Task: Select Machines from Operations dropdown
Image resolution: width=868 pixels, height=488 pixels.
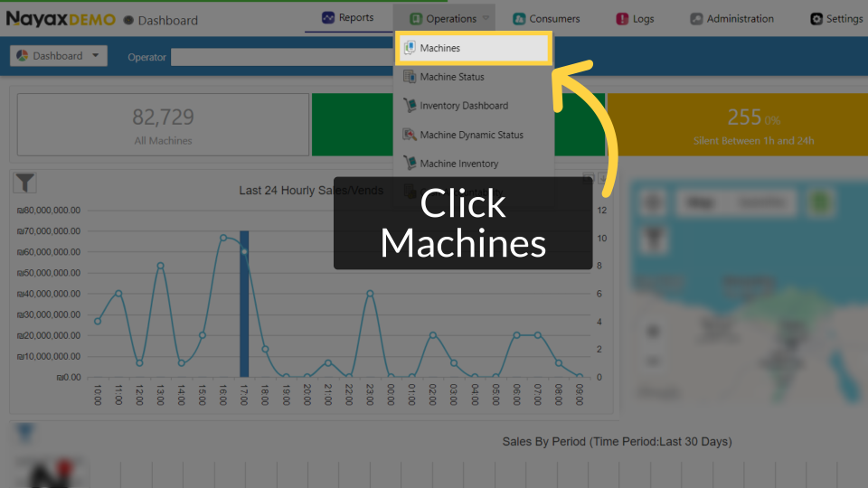Action: point(474,48)
